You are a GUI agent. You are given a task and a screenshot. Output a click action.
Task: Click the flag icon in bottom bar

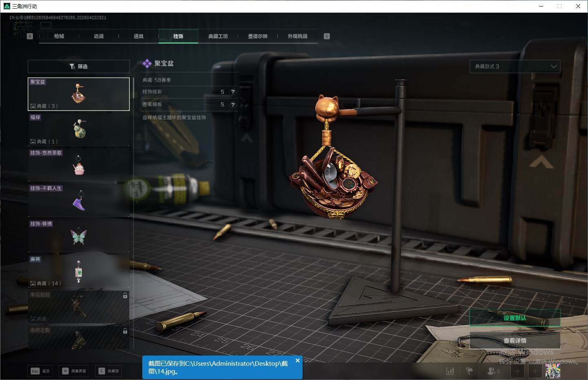click(x=469, y=371)
